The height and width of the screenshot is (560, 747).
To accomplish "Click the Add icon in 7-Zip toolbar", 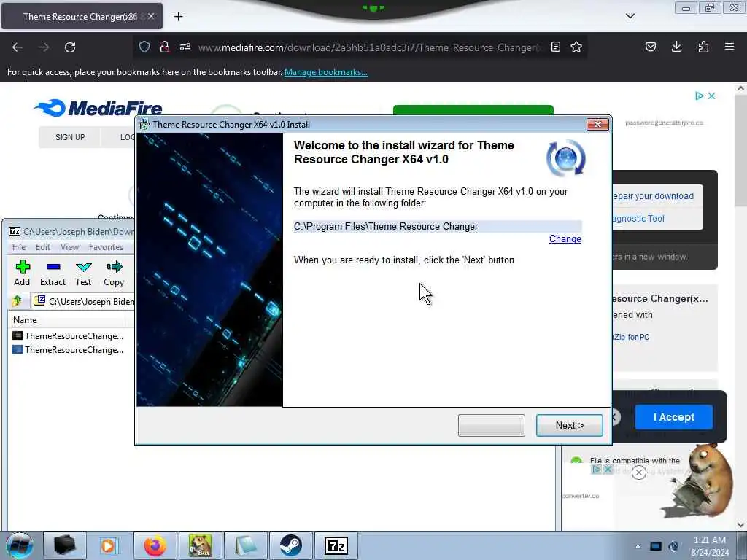I will [22, 273].
